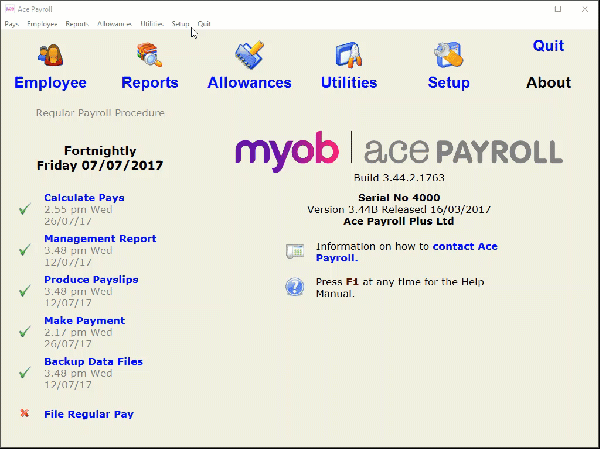Click the green tick beside Backup Data Files
Image resolution: width=600 pixels, height=449 pixels.
coord(25,372)
